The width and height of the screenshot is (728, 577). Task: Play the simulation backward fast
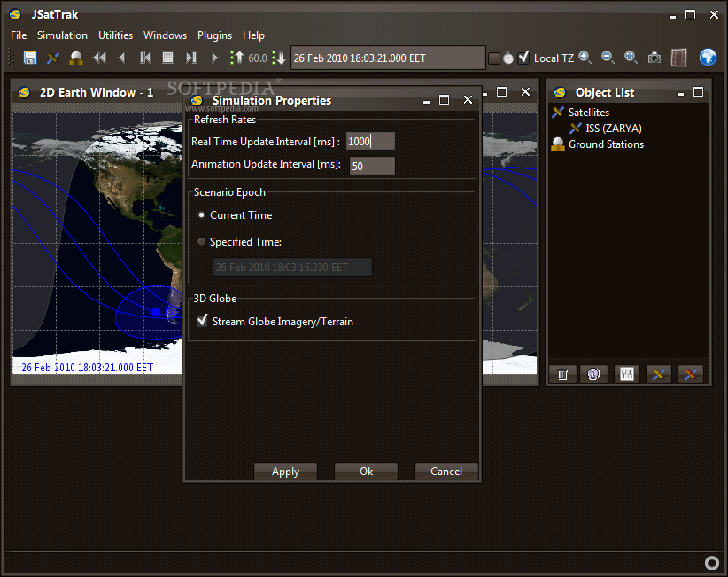click(99, 58)
